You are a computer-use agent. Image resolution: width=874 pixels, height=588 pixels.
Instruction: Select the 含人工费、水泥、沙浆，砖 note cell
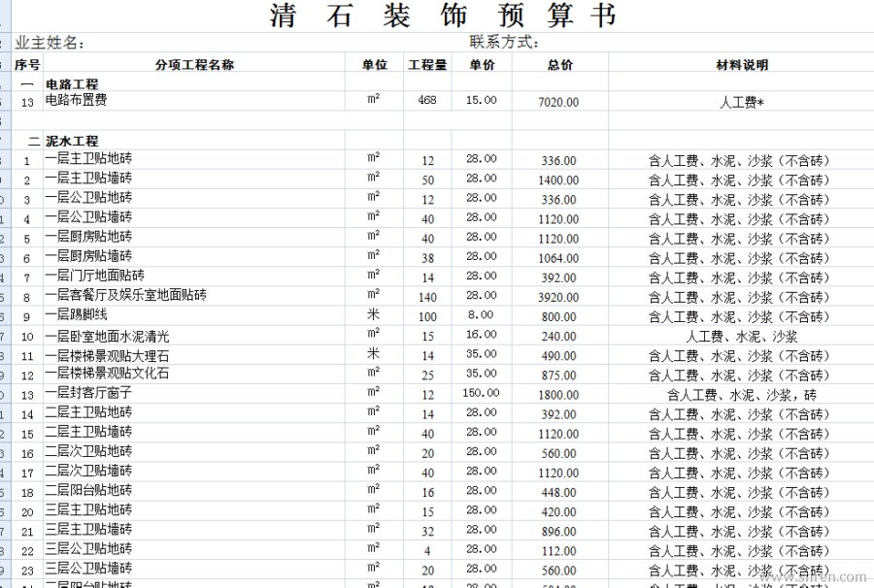pyautogui.click(x=741, y=395)
